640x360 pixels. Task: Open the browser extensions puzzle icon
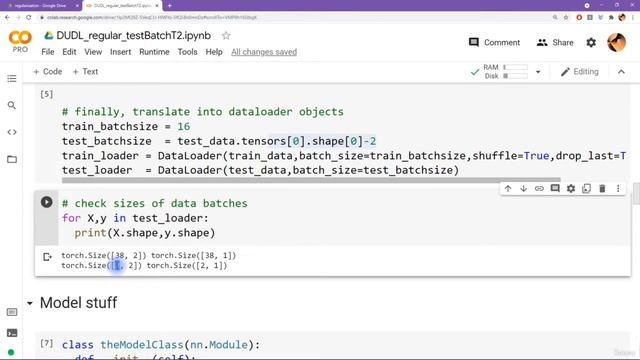611,18
